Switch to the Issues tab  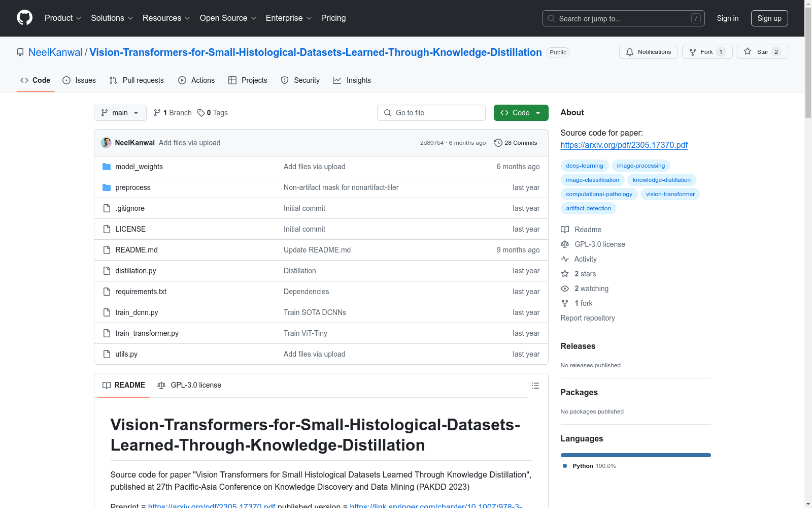pyautogui.click(x=79, y=80)
